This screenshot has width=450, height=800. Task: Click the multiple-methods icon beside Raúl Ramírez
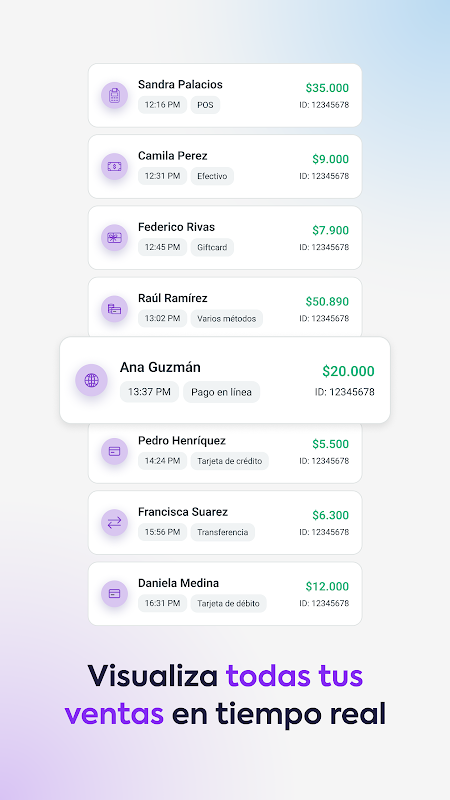pos(114,309)
